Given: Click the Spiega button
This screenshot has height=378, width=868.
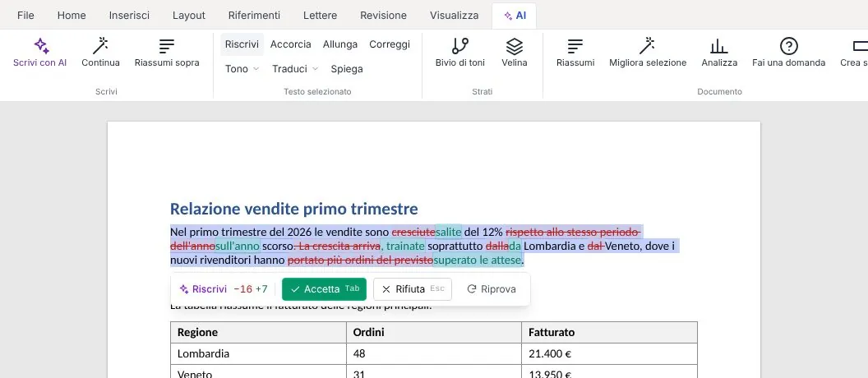Looking at the screenshot, I should click(347, 69).
